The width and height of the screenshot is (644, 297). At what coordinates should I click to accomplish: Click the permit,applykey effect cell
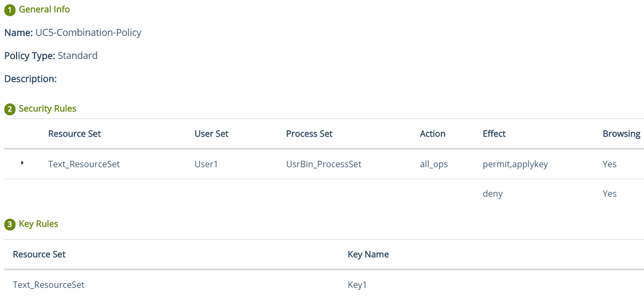coord(515,164)
